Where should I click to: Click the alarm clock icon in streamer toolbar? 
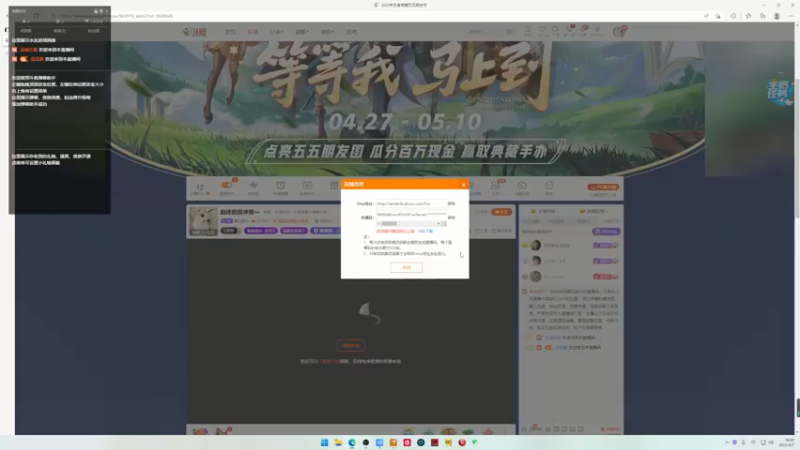[280, 185]
